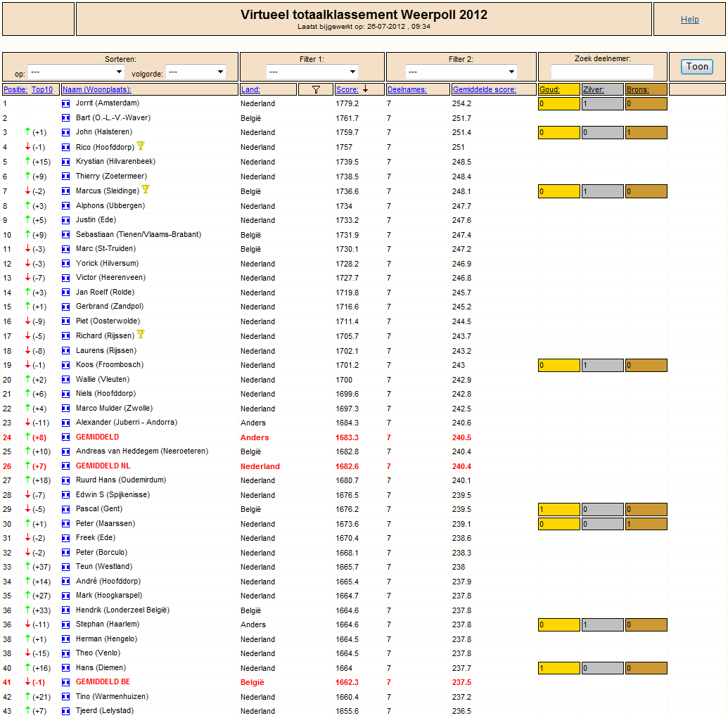
Task: Open the 'volgorde' sort order dropdown
Action: (196, 72)
